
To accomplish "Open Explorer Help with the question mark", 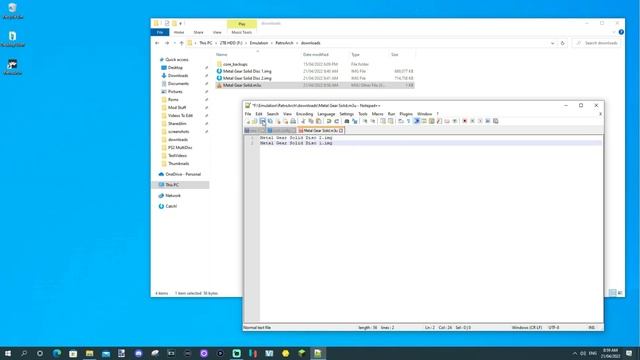I will 621,32.
